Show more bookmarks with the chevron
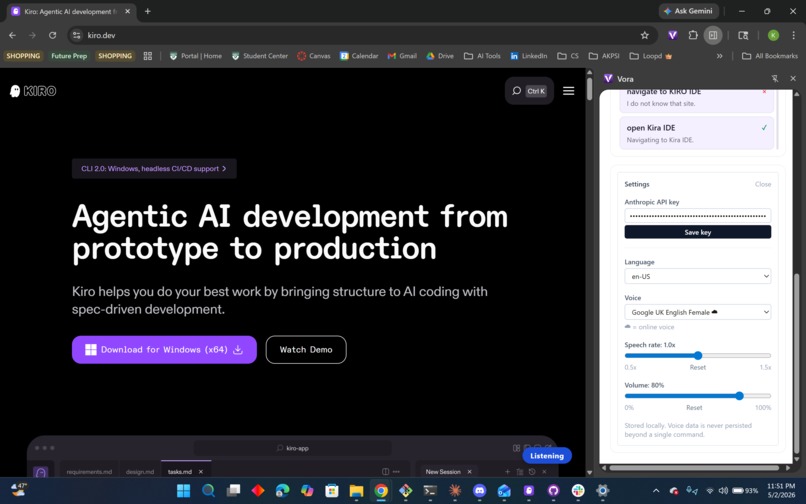Viewport: 806px width, 504px height. 720,56
